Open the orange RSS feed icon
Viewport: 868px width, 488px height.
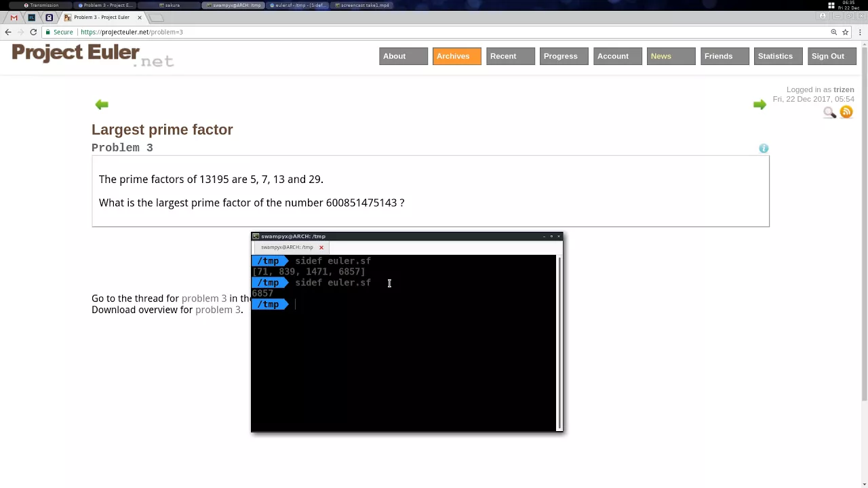coord(846,113)
